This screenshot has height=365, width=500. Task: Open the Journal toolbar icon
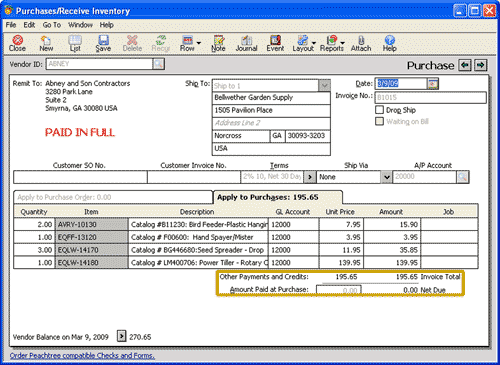[x=246, y=44]
